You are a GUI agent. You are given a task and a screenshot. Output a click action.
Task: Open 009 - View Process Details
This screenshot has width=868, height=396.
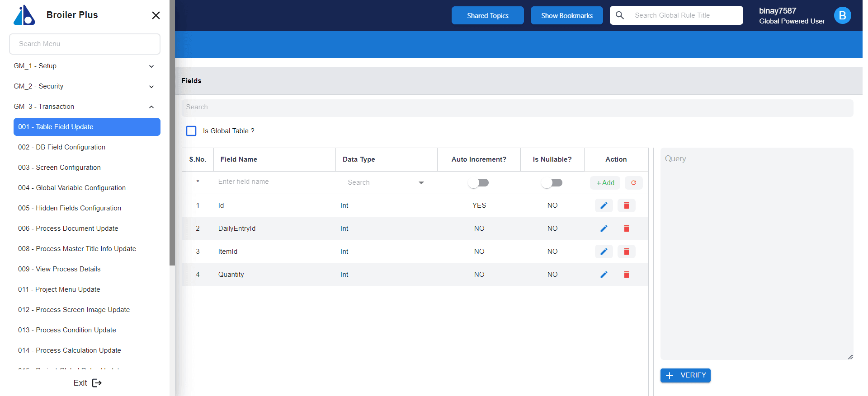pos(87,269)
